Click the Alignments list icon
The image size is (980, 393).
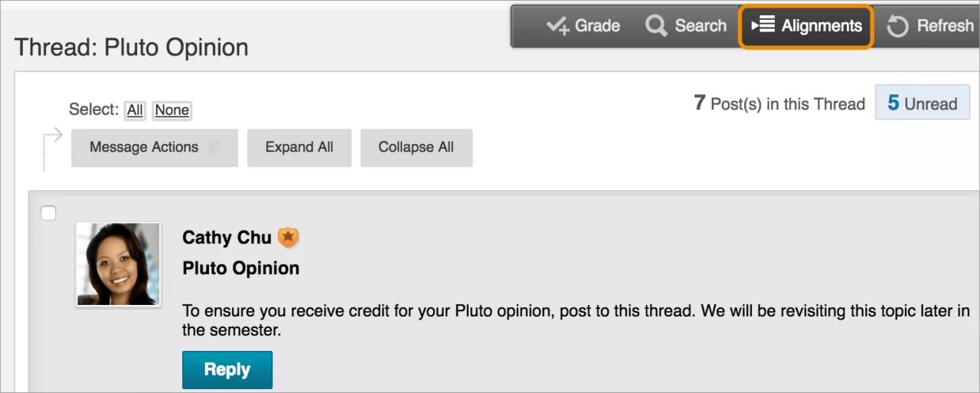click(x=763, y=26)
